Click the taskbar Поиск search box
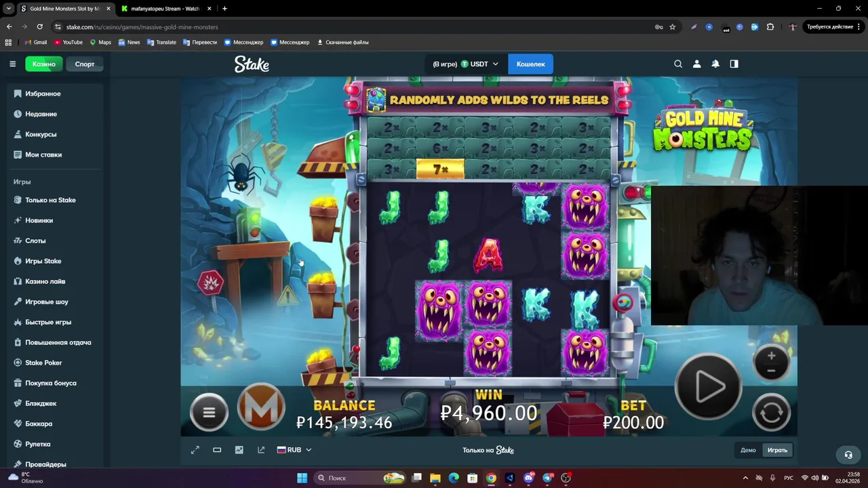This screenshot has width=868, height=488. (x=361, y=478)
